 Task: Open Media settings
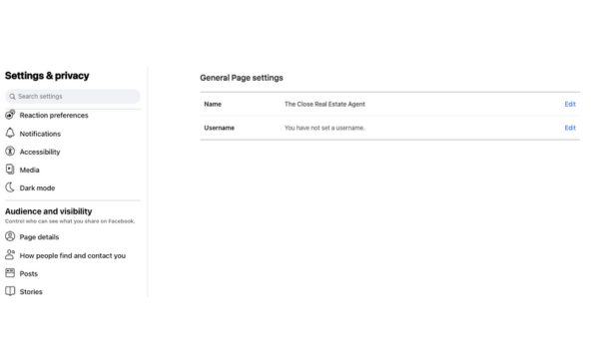tap(30, 170)
